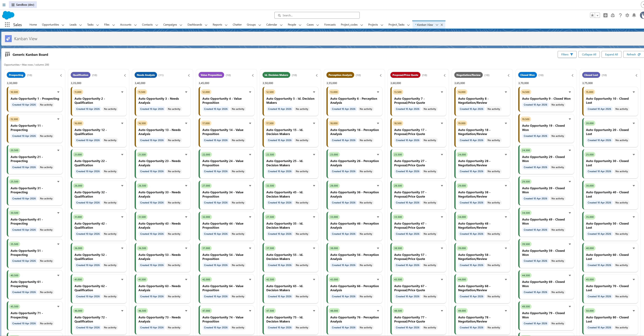The width and height of the screenshot is (644, 336).
Task: Open actions menu for Auto Opportunity 2 card
Action: click(x=122, y=92)
